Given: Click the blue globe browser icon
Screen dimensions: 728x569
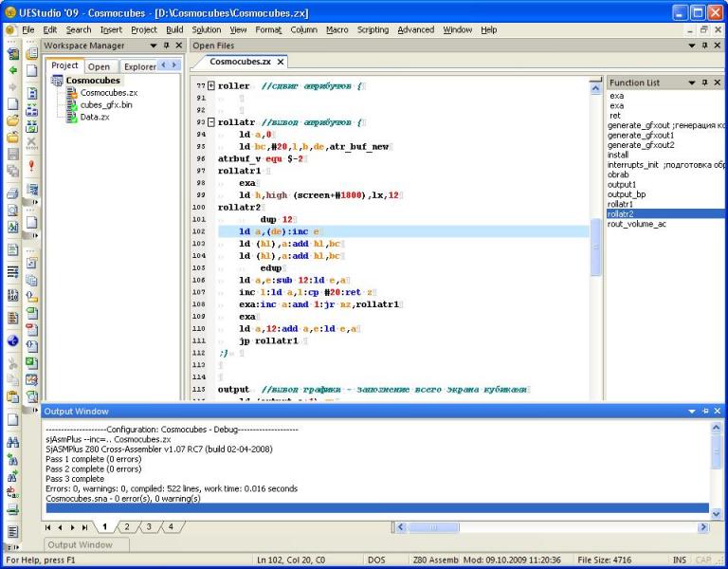Looking at the screenshot, I should 13,340.
